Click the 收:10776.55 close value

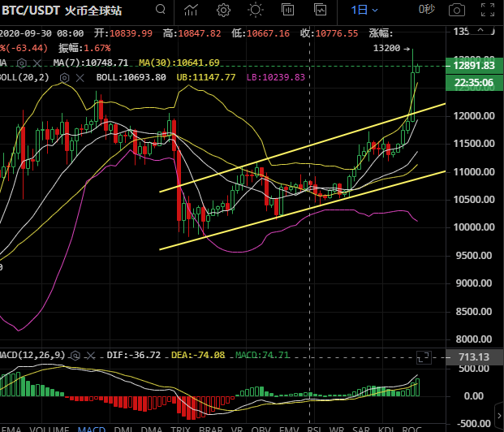(x=330, y=33)
